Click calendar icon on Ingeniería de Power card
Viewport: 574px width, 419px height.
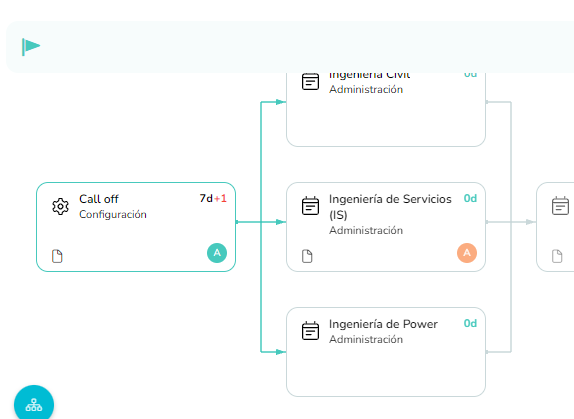point(310,331)
